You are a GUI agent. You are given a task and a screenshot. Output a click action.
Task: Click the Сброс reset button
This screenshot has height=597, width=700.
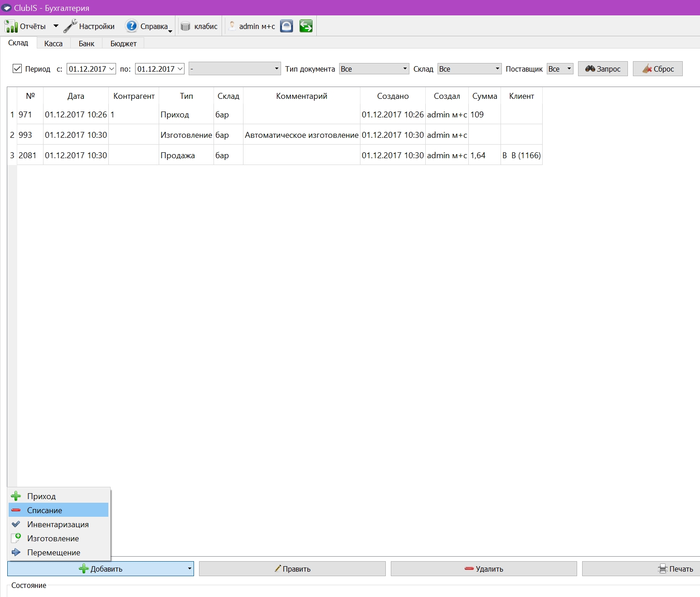(x=657, y=68)
